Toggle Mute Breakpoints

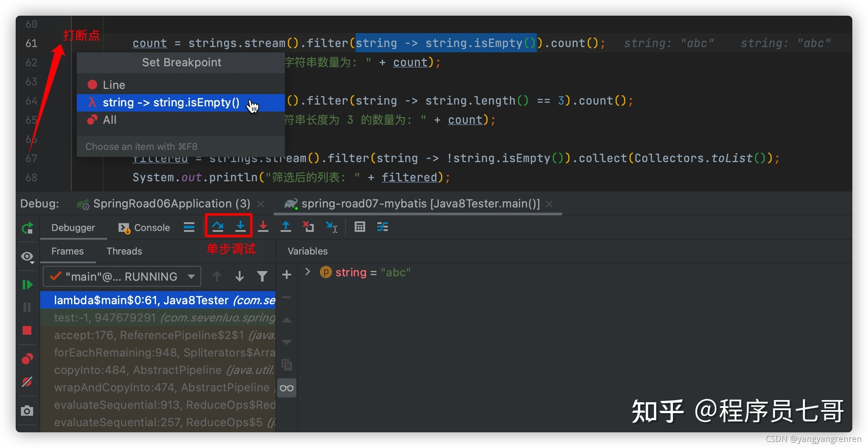pyautogui.click(x=27, y=382)
